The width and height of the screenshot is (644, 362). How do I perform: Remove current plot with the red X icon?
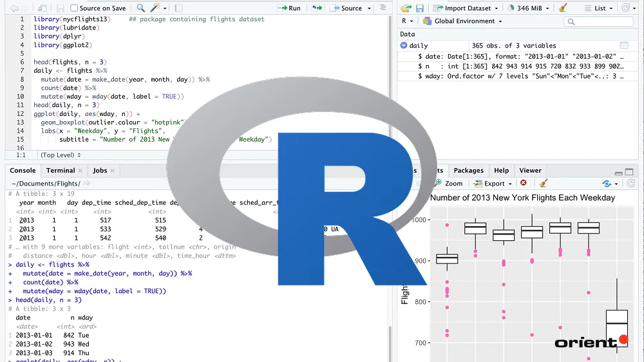524,184
